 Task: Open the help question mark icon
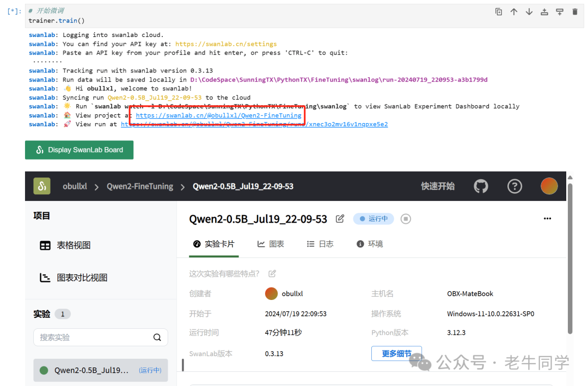coord(514,186)
